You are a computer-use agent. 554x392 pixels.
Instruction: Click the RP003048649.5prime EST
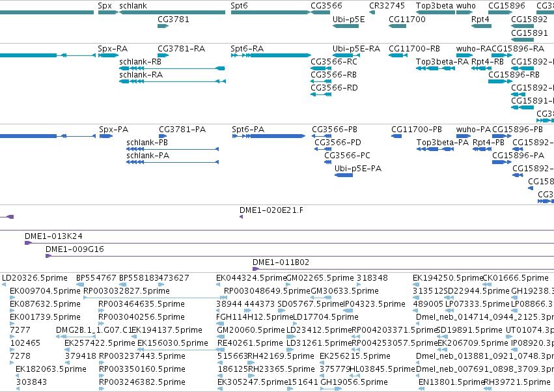pos(226,298)
